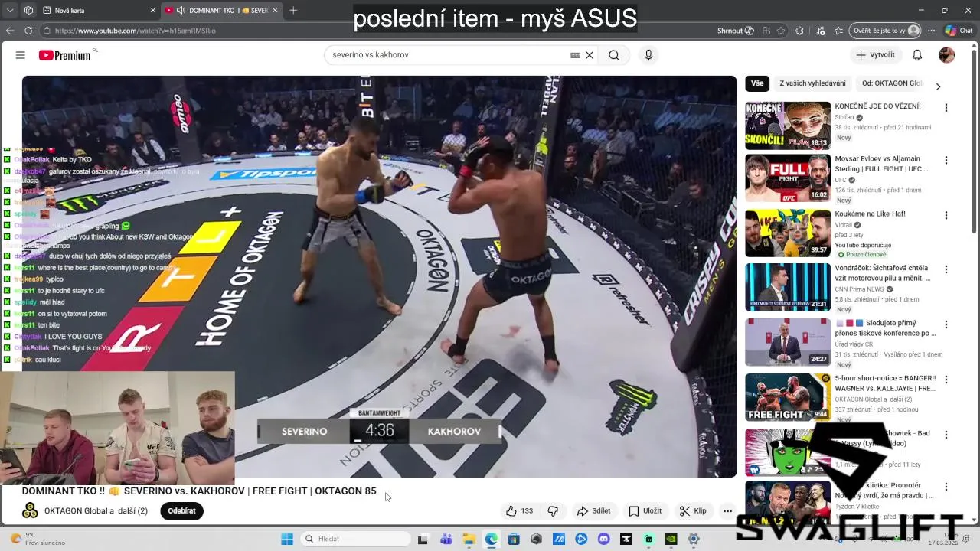Click the Vytvořit create button

[875, 55]
